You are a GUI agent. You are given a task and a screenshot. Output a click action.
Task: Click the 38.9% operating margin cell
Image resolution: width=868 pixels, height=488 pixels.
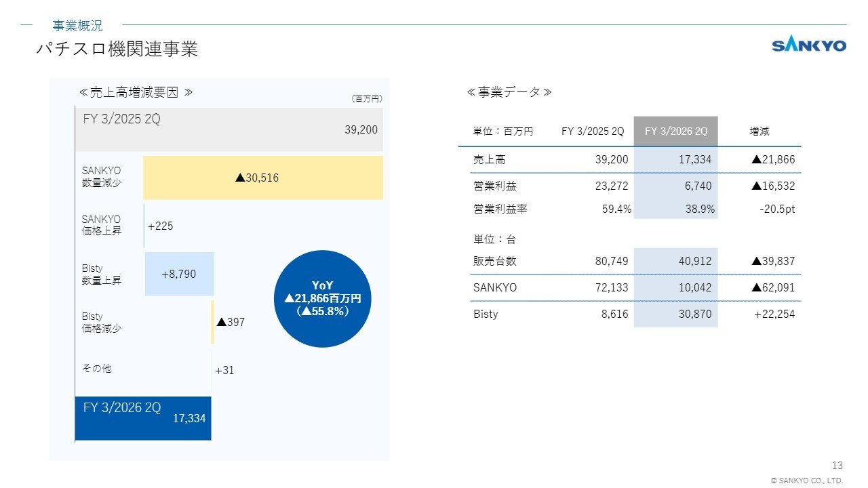[x=700, y=209]
